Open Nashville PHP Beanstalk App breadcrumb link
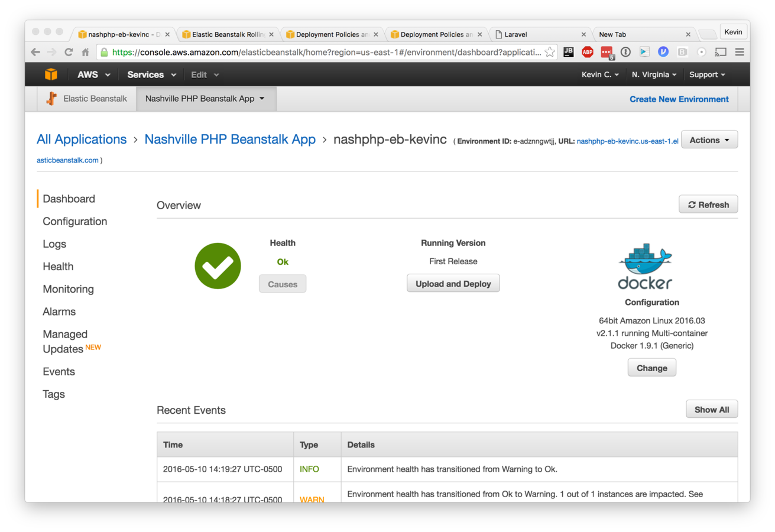The width and height of the screenshot is (775, 532). coord(230,140)
